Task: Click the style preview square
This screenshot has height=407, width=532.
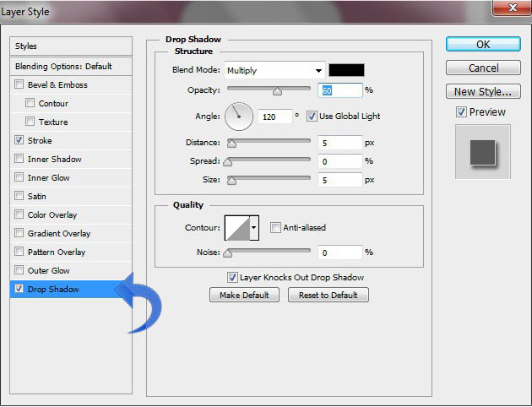Action: (x=482, y=152)
